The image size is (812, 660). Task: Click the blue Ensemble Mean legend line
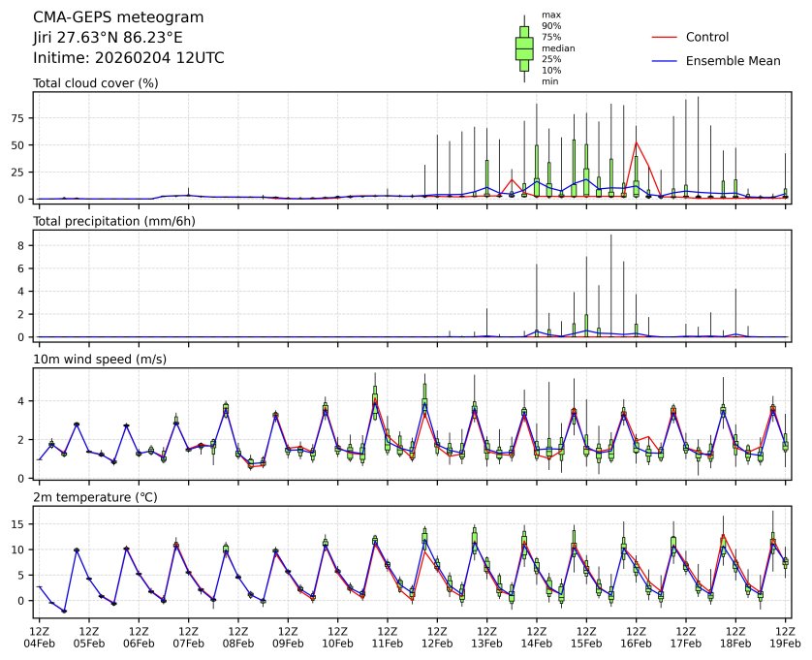(664, 61)
